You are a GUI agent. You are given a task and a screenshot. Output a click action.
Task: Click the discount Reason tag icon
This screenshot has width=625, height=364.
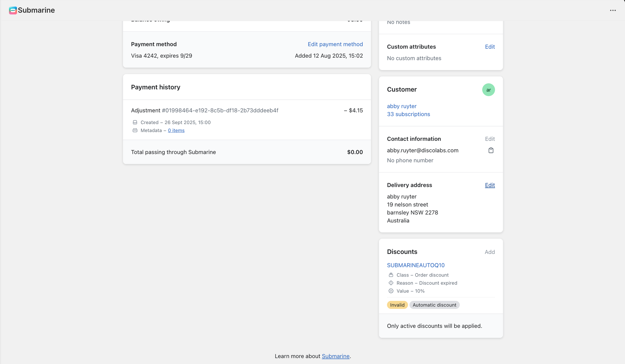[391, 283]
